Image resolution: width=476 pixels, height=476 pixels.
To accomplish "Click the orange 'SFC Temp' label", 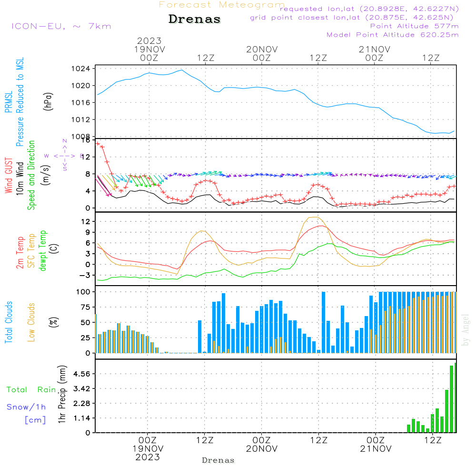I will (x=31, y=251).
